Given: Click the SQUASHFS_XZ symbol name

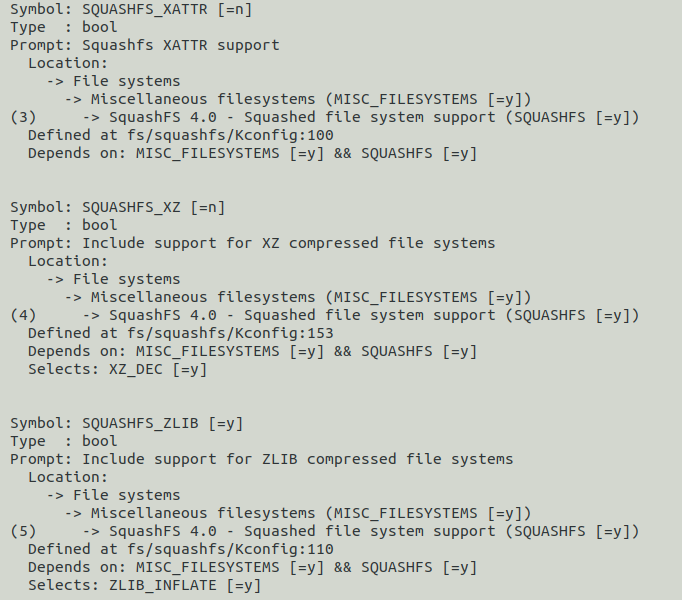Looking at the screenshot, I should tap(131, 207).
